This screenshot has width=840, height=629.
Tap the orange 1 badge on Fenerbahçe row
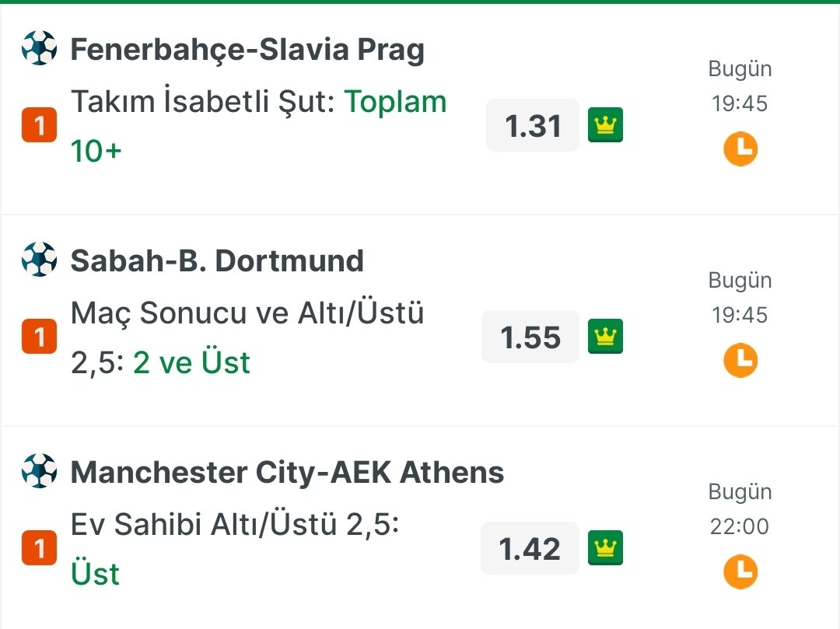pos(39,124)
